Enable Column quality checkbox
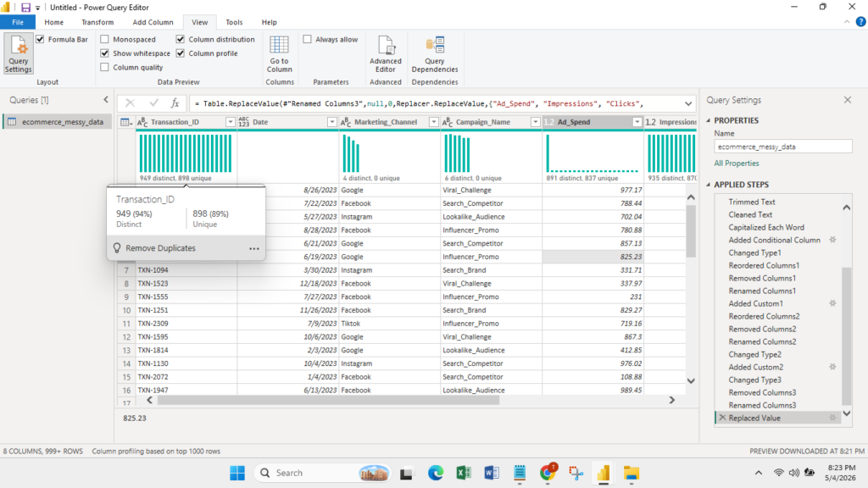Screen dimensions: 868x488 click(104, 67)
